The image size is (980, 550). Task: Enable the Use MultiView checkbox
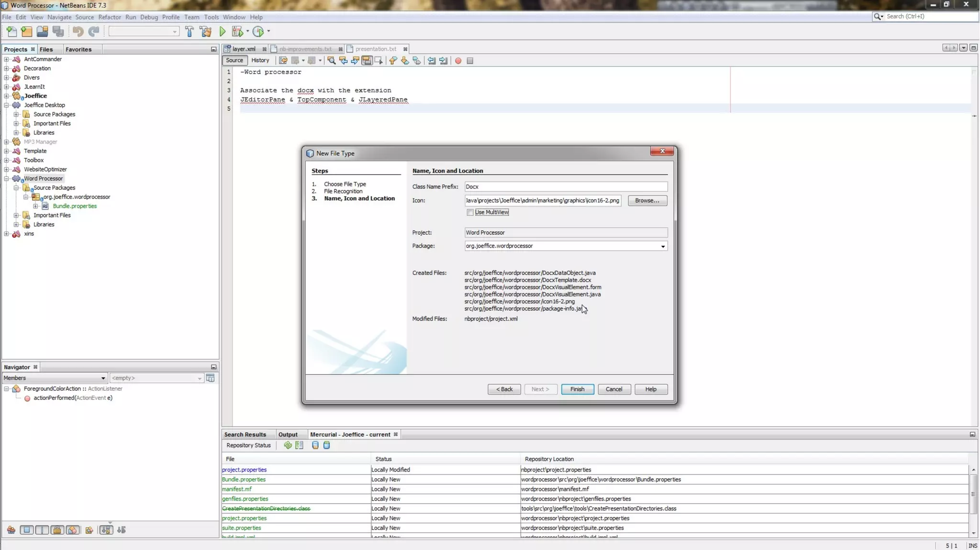coord(470,212)
